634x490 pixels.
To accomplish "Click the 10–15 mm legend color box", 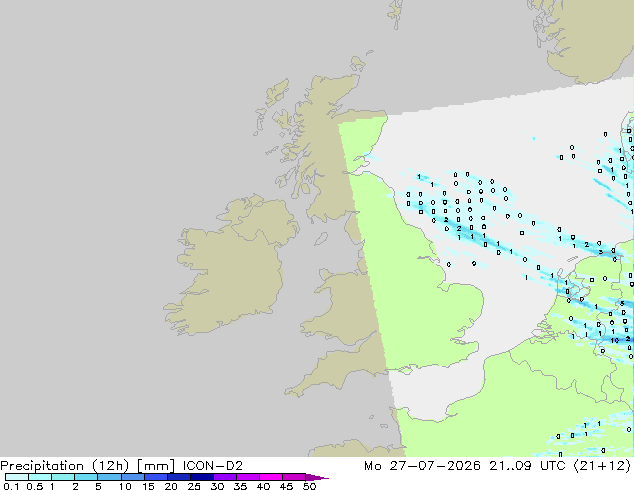I will 133,477.
